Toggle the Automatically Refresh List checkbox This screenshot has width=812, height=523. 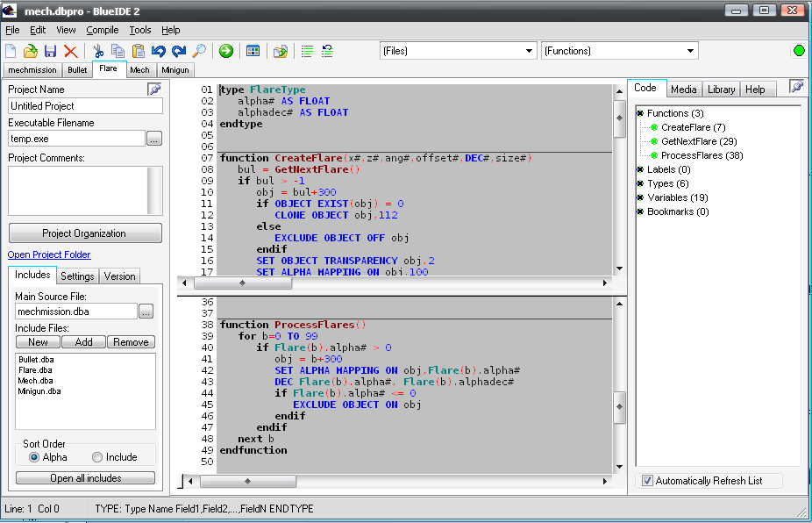[x=647, y=481]
